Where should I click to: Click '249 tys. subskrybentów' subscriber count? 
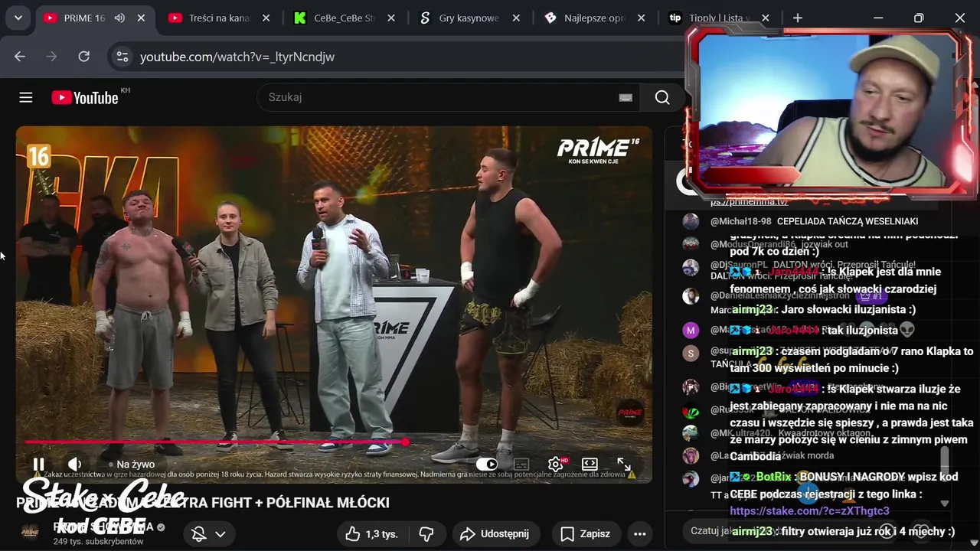pos(98,542)
